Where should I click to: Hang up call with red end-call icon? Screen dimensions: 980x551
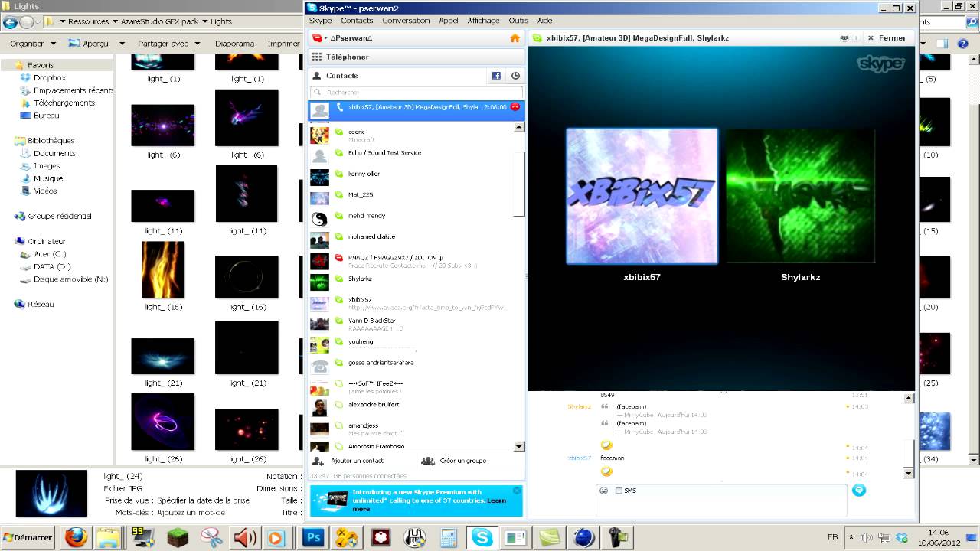coord(515,107)
